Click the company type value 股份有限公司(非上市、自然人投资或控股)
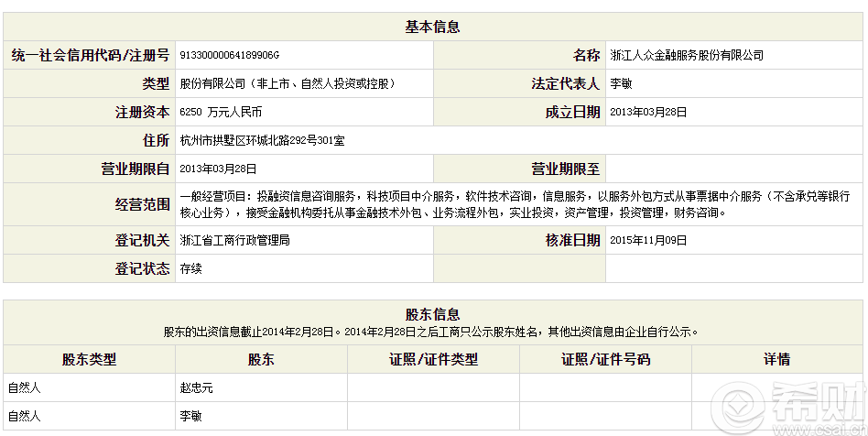Screen dimensions: 868x436 pyautogui.click(x=288, y=83)
